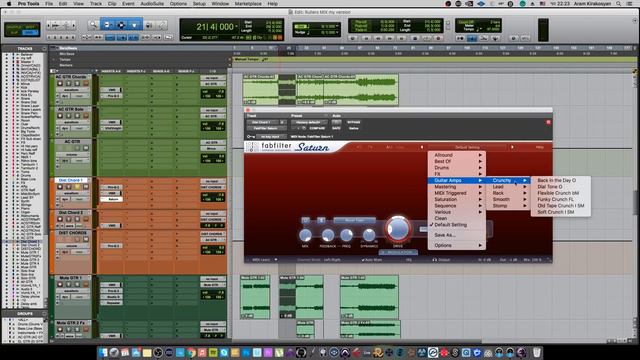Click the Mix knob in Saturn
Viewport: 640px width, 360px height.
pos(305,235)
